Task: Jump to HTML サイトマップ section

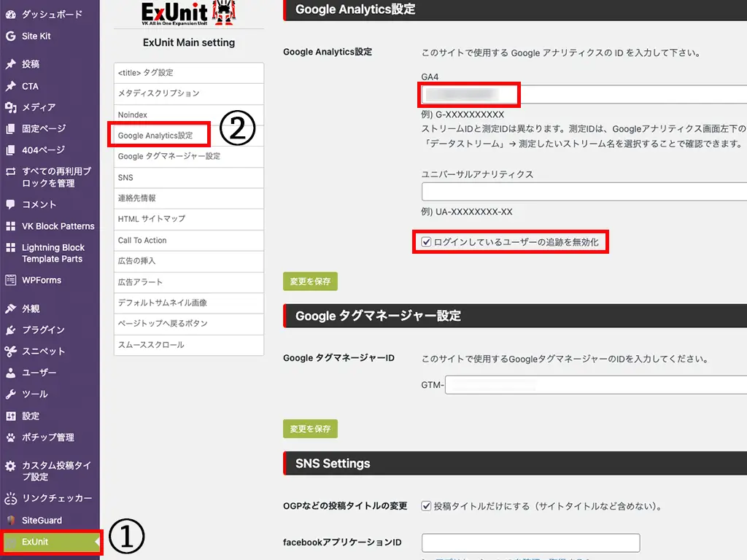Action: coord(189,219)
